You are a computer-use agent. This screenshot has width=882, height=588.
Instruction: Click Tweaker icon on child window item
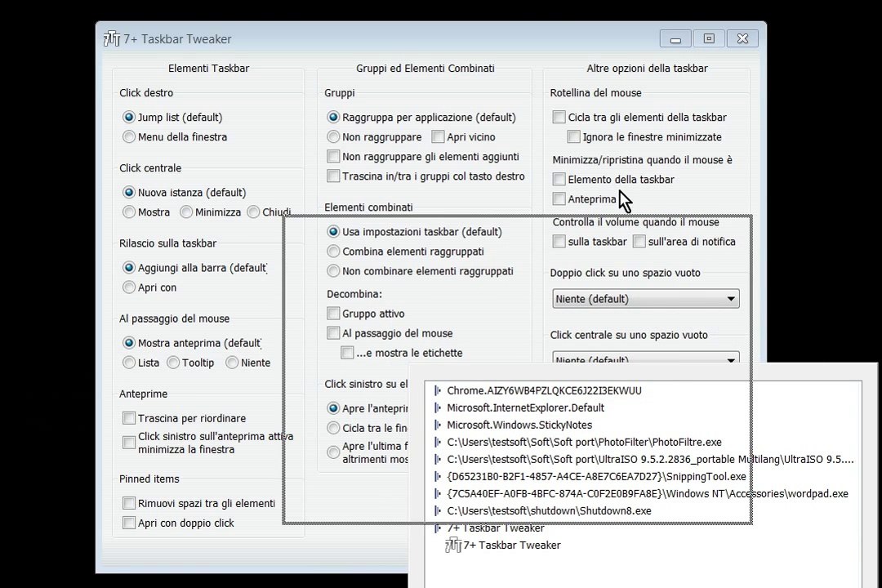(453, 546)
